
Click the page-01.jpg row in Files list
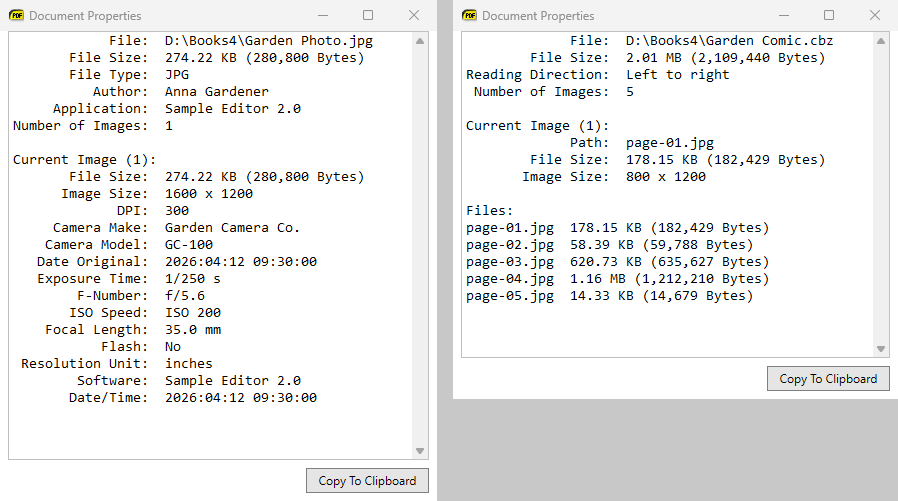[617, 228]
